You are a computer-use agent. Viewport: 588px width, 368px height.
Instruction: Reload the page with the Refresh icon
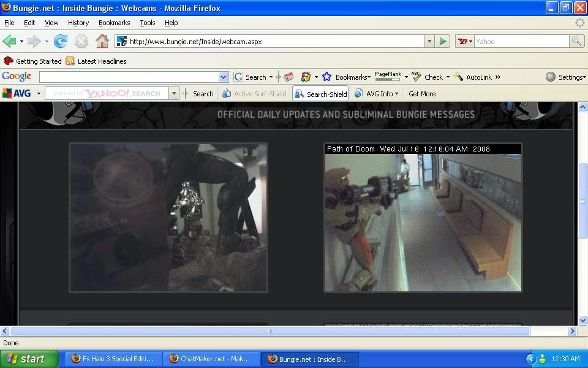click(x=61, y=41)
